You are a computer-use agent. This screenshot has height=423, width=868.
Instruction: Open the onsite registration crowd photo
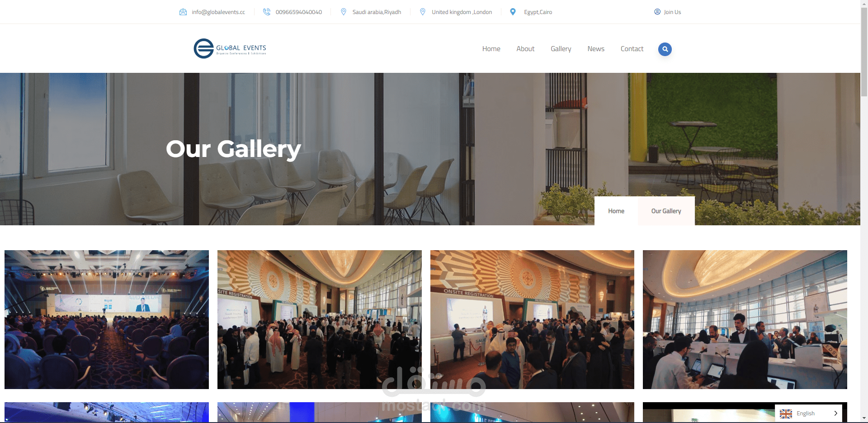[532, 319]
